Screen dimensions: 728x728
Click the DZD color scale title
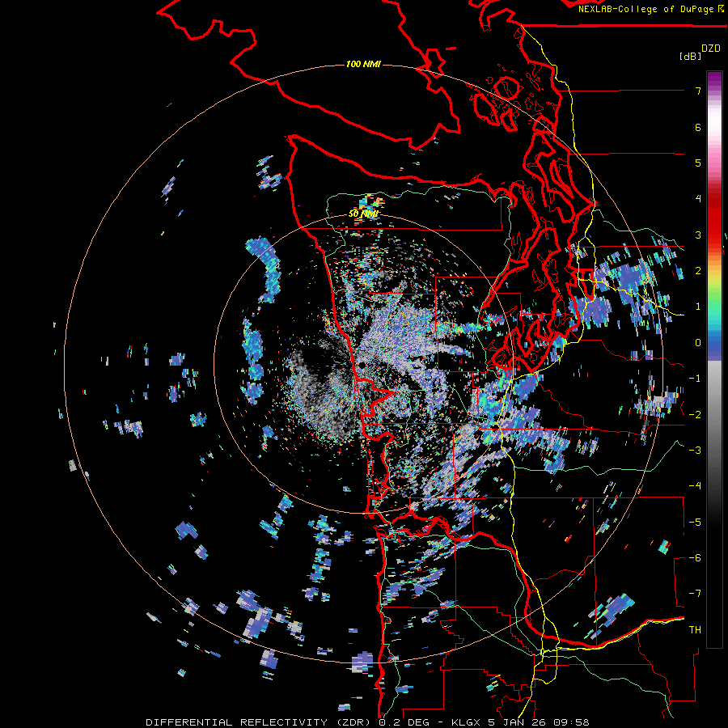pos(711,49)
